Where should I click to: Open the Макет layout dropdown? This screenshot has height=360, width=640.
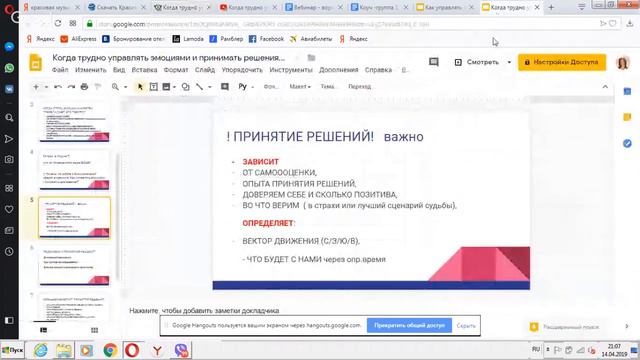[x=300, y=87]
